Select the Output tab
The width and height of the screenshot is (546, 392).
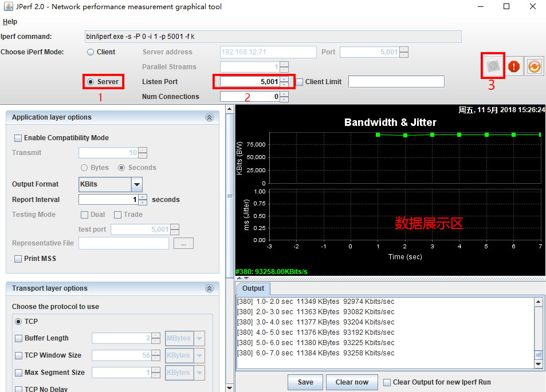pos(253,288)
